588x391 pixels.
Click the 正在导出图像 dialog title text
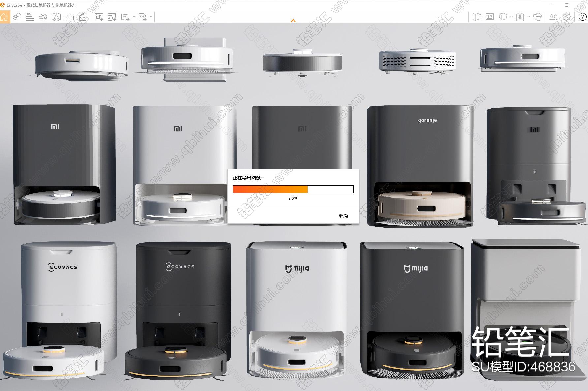click(249, 178)
